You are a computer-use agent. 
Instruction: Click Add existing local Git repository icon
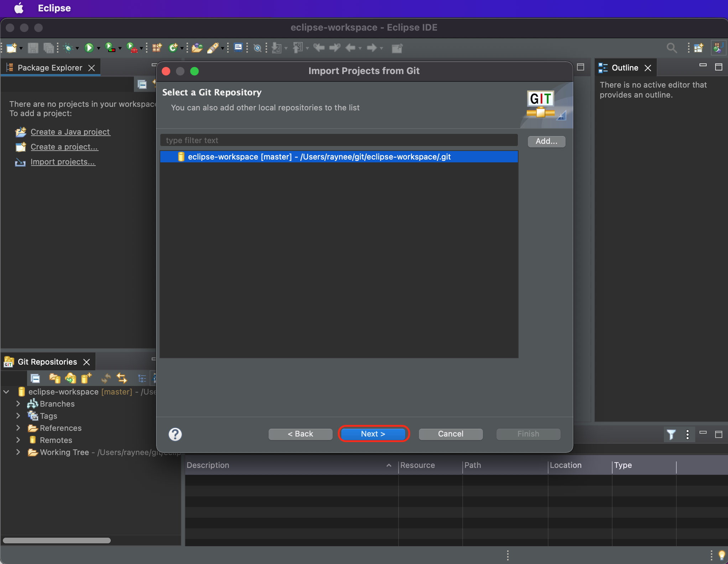(x=54, y=378)
